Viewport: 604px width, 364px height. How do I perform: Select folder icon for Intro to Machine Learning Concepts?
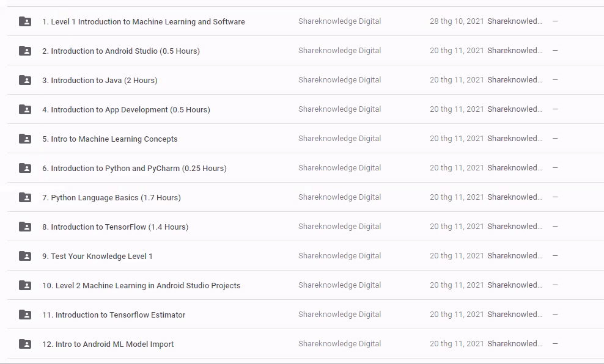tap(25, 139)
